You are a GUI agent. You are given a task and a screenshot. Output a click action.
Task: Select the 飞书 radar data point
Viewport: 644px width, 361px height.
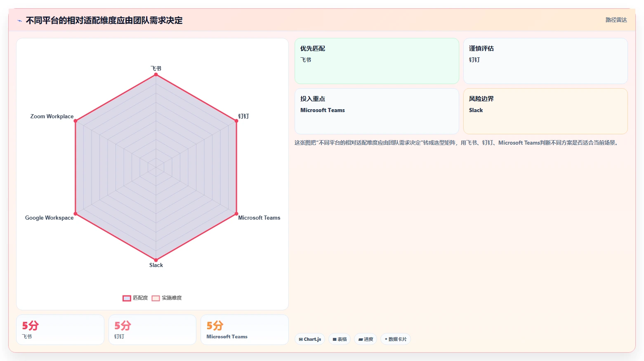[156, 75]
